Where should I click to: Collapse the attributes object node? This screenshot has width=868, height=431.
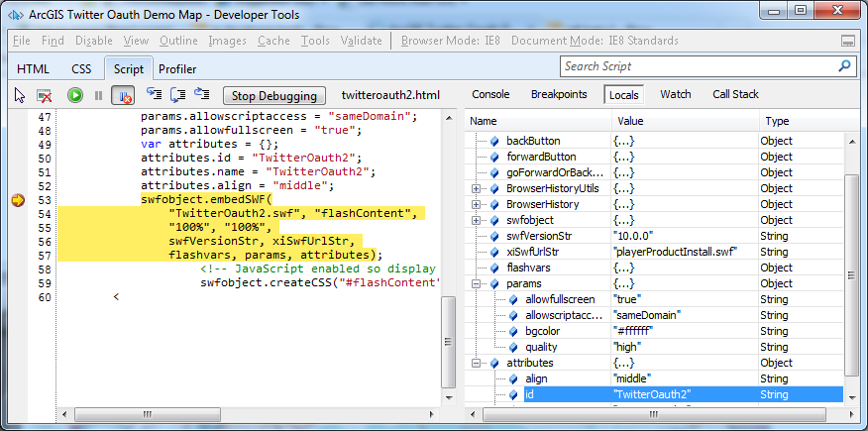pyautogui.click(x=476, y=364)
